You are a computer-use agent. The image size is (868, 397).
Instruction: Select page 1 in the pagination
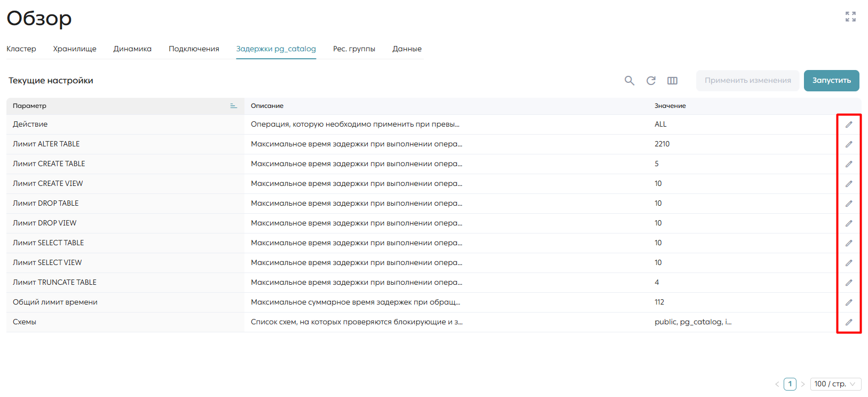click(x=790, y=384)
